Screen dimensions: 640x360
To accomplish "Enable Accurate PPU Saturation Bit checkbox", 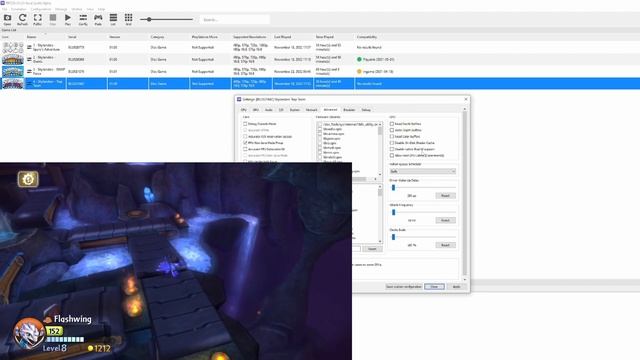I will 245,149.
